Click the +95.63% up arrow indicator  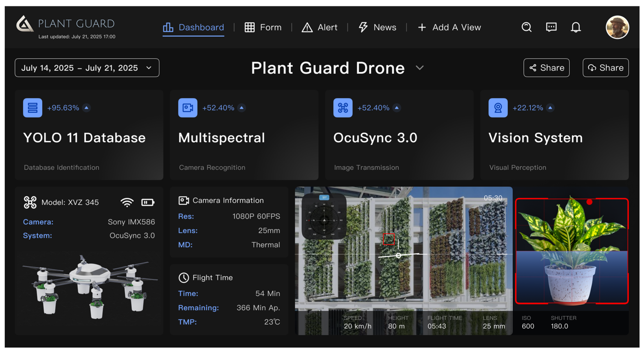pyautogui.click(x=86, y=108)
